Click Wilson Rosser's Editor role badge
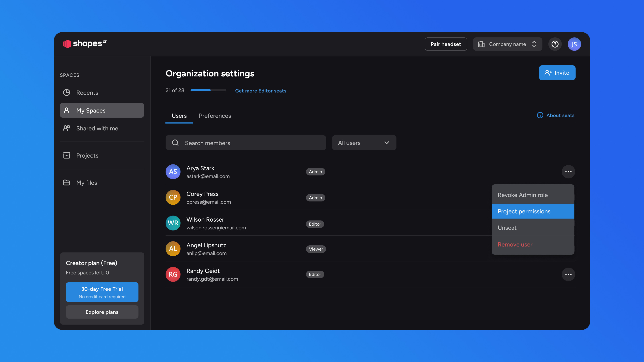The width and height of the screenshot is (644, 362). (x=315, y=224)
